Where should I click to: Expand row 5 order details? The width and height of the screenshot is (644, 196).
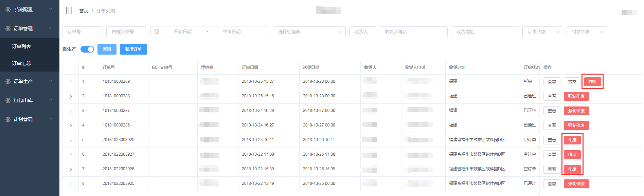click(71, 140)
